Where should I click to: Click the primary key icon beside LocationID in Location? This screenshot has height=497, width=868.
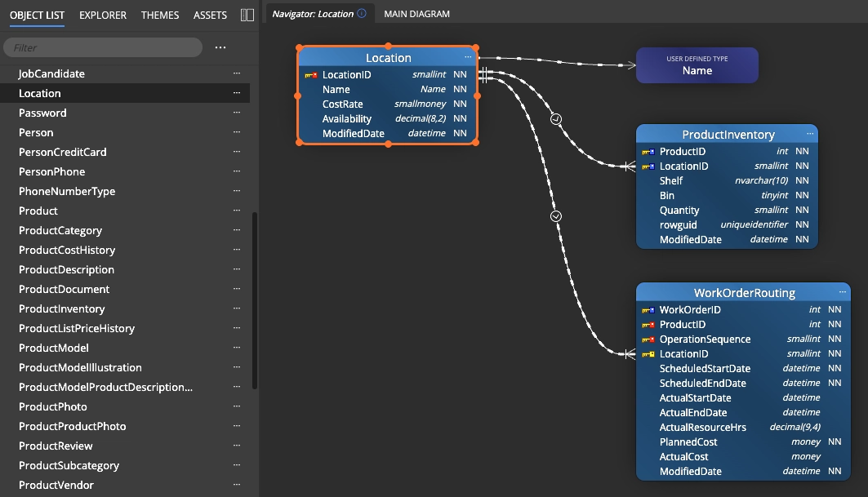(x=311, y=75)
